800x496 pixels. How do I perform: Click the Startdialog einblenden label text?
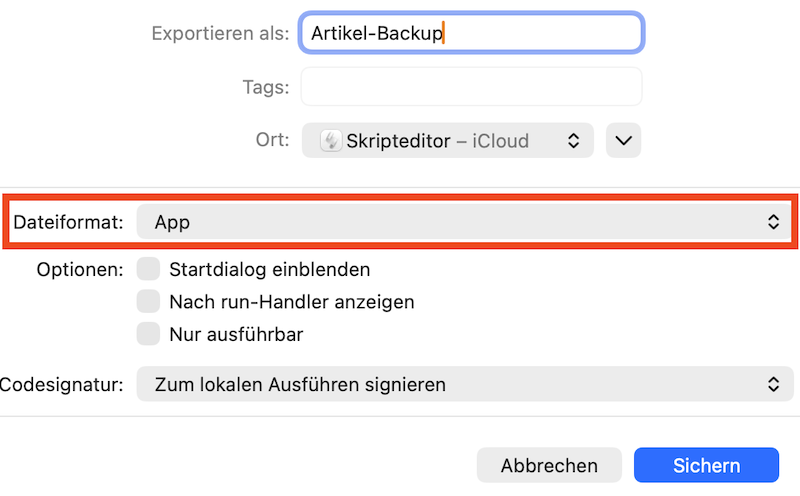270,269
